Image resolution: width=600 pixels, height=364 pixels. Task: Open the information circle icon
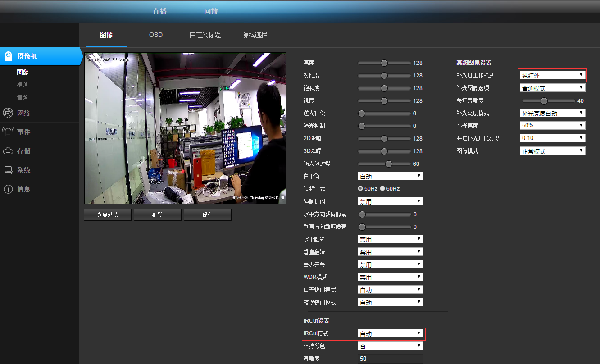tap(8, 189)
